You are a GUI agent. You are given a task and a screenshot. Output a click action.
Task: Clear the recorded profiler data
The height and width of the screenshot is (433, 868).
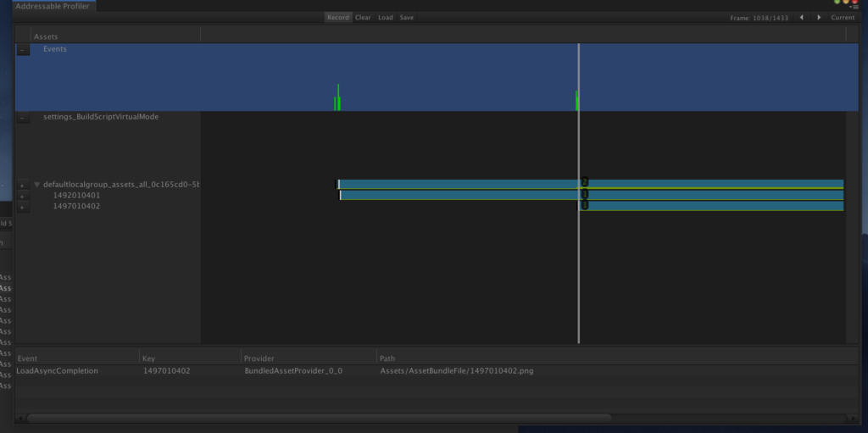tap(363, 18)
